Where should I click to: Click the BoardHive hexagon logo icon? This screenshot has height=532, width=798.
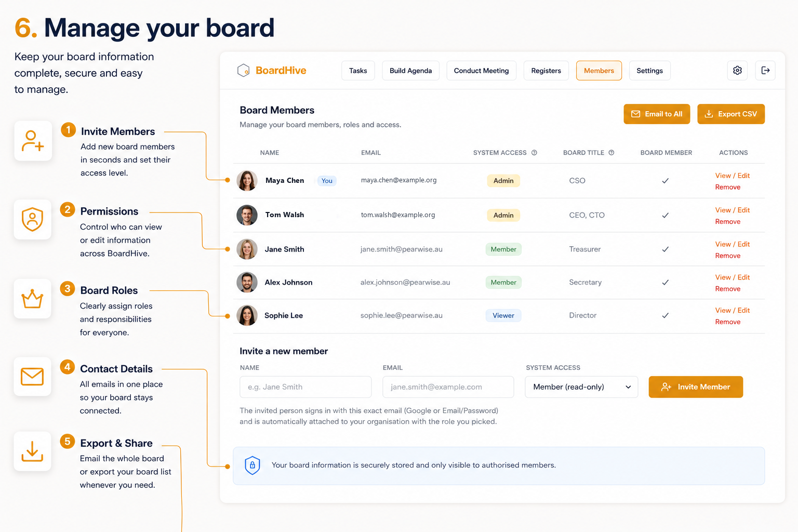point(243,70)
